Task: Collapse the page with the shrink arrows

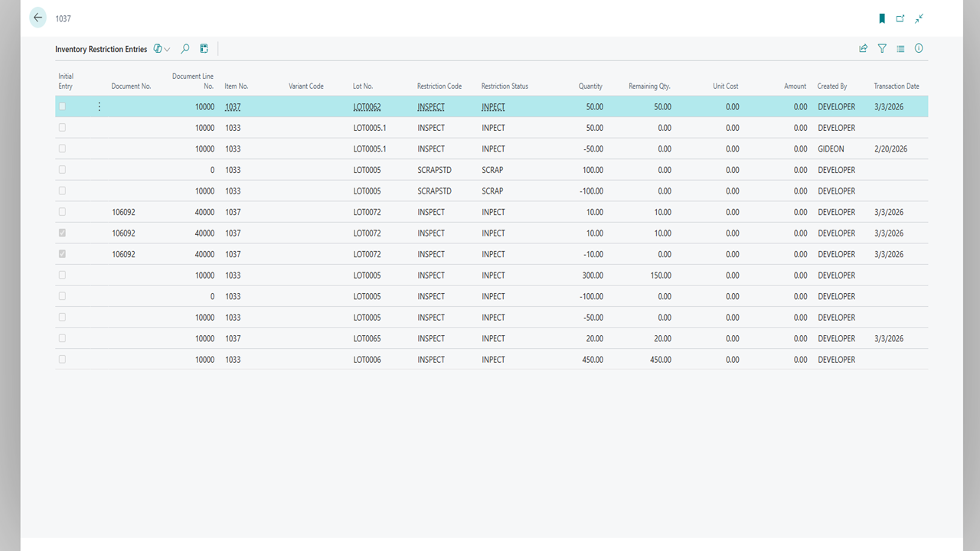Action: coord(919,18)
